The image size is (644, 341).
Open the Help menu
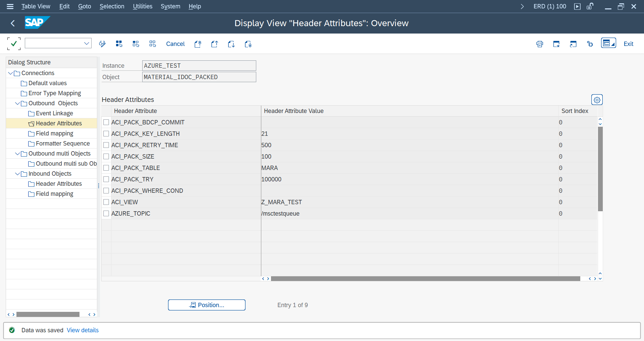pyautogui.click(x=195, y=6)
